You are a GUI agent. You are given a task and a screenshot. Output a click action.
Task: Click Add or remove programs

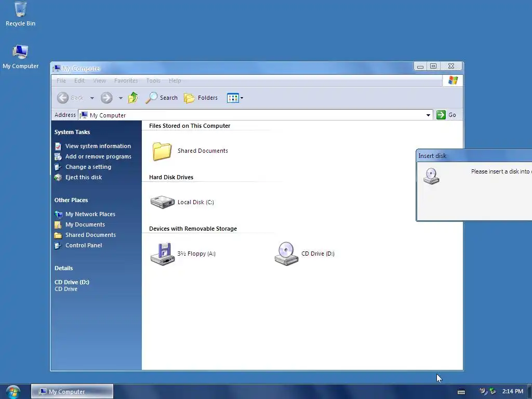point(98,156)
